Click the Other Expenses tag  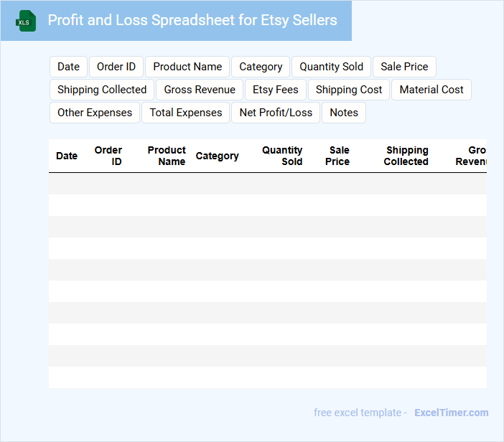click(95, 113)
